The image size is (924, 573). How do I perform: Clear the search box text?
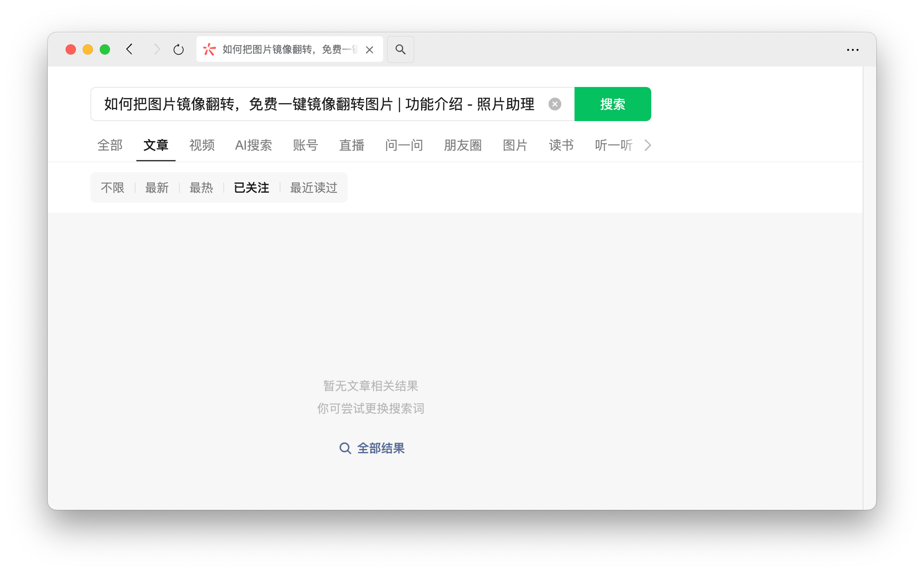554,104
